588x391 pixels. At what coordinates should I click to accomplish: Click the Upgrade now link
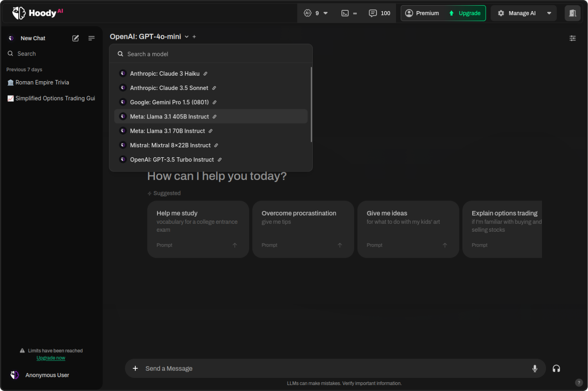[x=51, y=358]
